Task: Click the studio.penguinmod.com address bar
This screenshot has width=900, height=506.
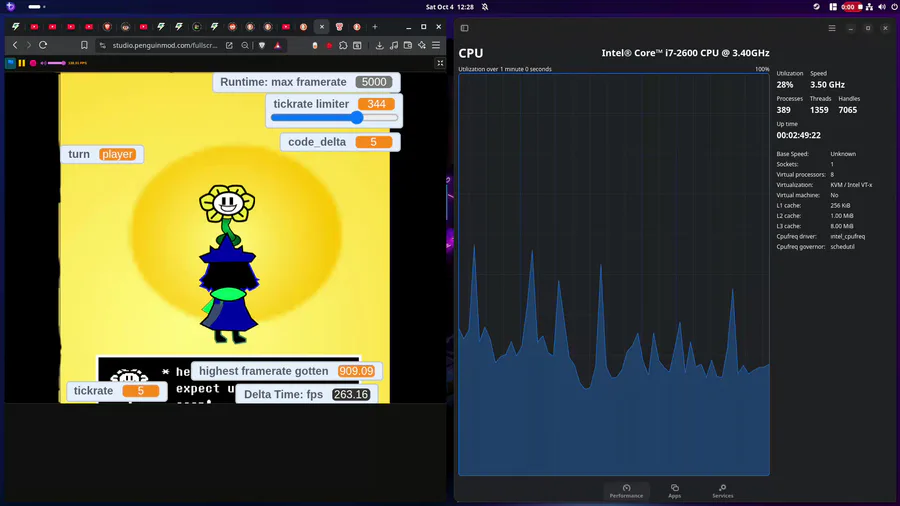Action: coord(165,45)
